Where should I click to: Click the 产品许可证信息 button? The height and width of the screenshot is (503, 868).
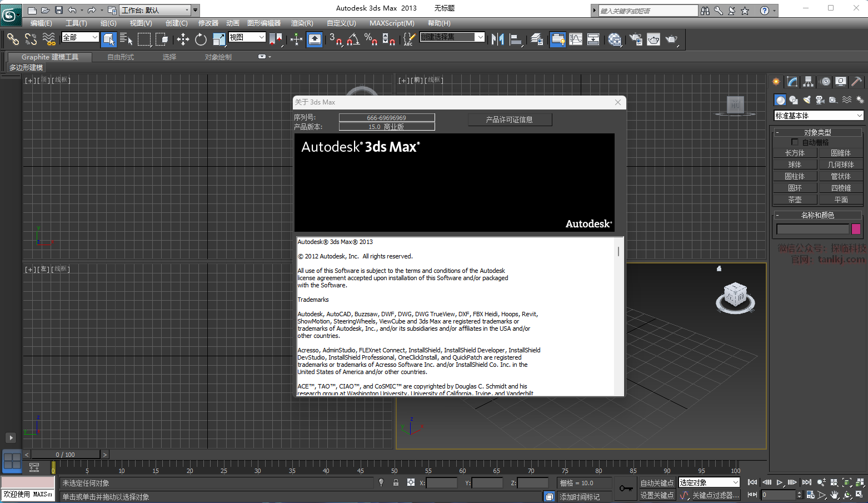(510, 119)
